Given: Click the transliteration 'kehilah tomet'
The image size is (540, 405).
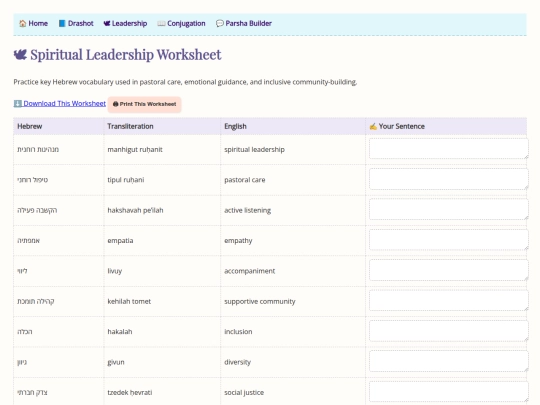Looking at the screenshot, I should [129, 301].
